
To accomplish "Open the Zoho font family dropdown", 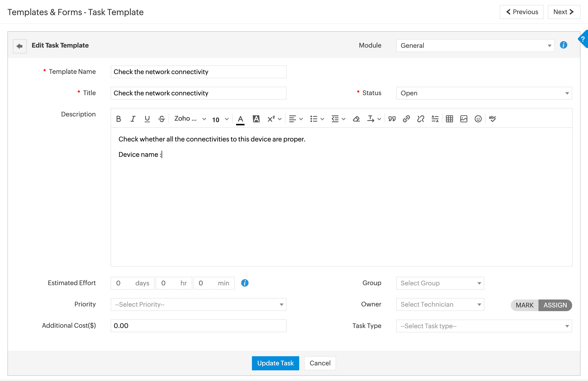I will tap(190, 119).
